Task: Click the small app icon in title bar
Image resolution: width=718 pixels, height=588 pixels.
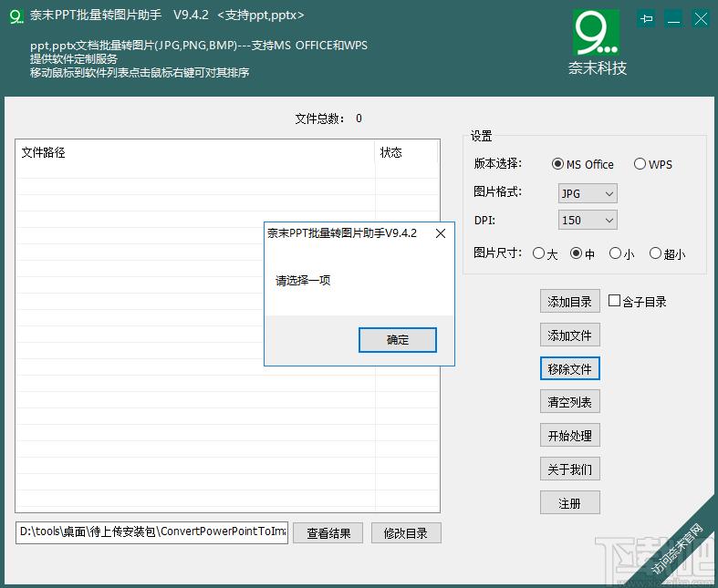Action: 16,15
